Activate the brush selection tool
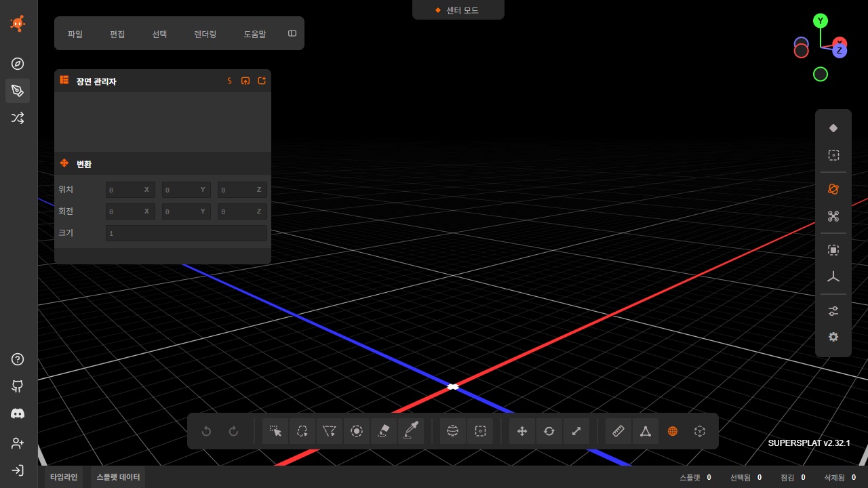The width and height of the screenshot is (868, 488). pyautogui.click(x=357, y=431)
